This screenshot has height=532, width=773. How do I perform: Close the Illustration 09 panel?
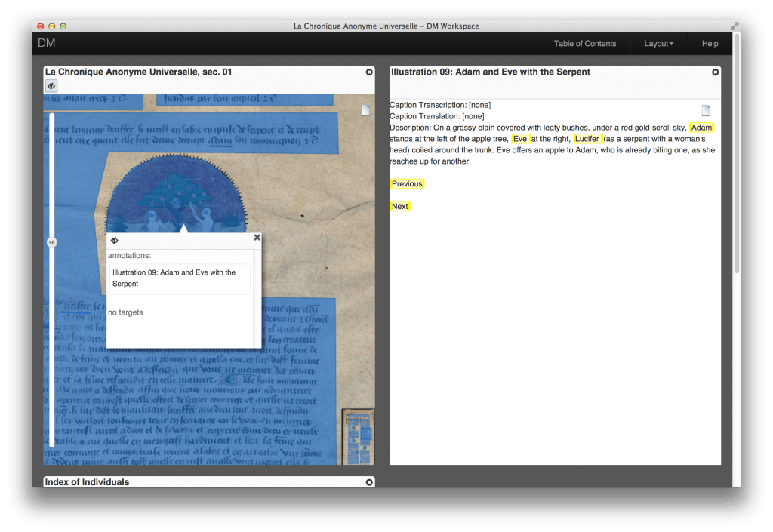point(716,72)
